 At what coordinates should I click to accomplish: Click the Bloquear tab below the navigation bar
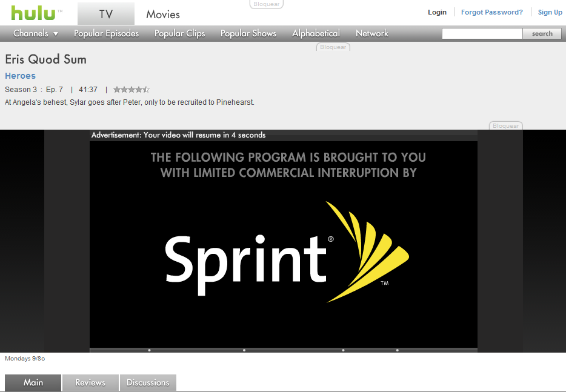click(x=333, y=47)
